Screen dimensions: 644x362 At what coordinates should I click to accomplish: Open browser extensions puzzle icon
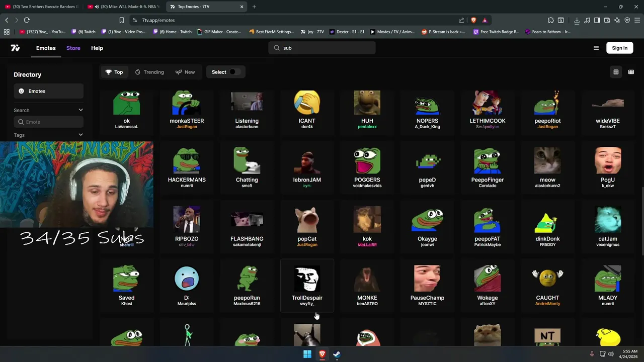(x=551, y=20)
